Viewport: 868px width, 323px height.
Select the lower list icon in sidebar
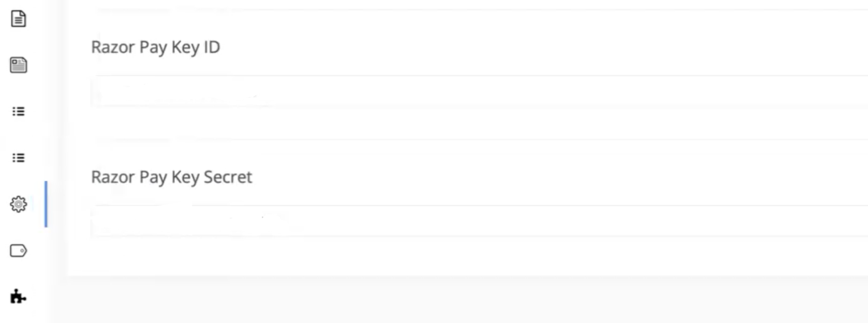pyautogui.click(x=19, y=158)
